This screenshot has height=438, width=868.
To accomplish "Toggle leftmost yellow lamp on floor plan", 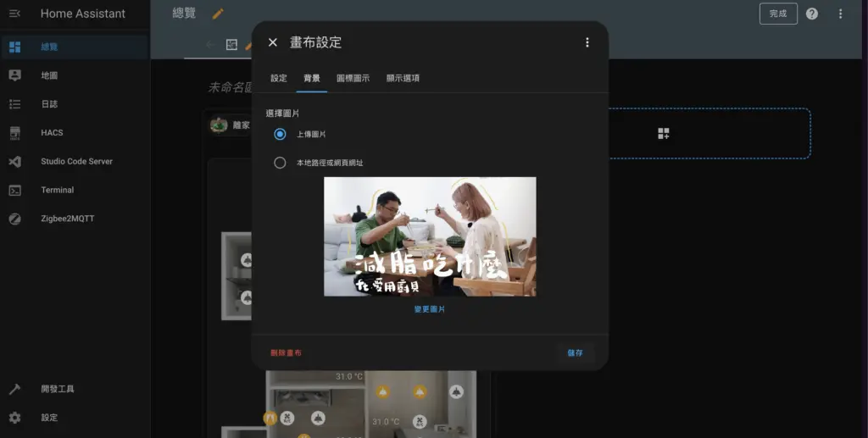I will click(382, 392).
